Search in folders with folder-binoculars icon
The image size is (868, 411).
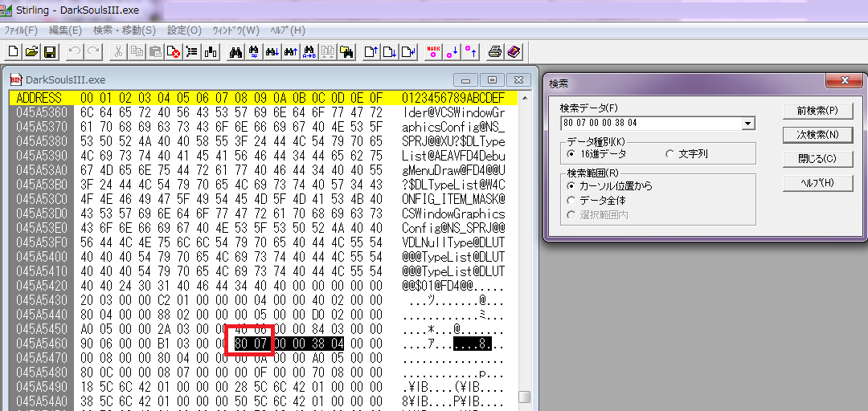click(x=346, y=52)
